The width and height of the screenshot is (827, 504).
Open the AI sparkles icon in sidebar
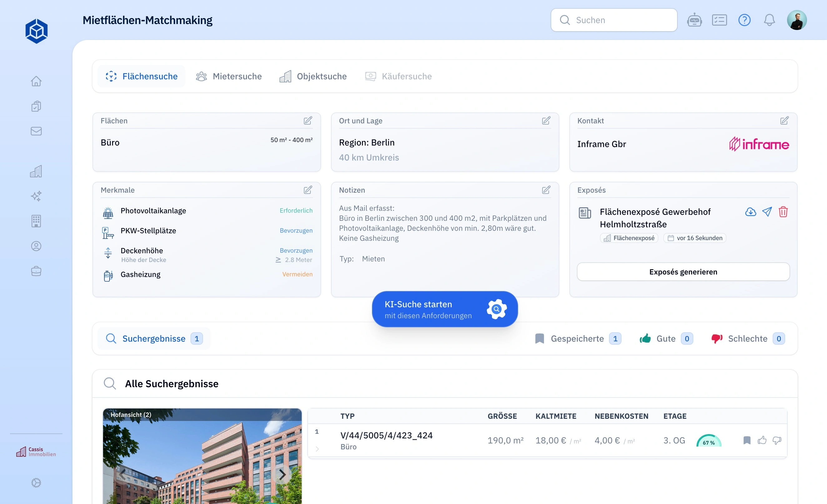pyautogui.click(x=36, y=196)
